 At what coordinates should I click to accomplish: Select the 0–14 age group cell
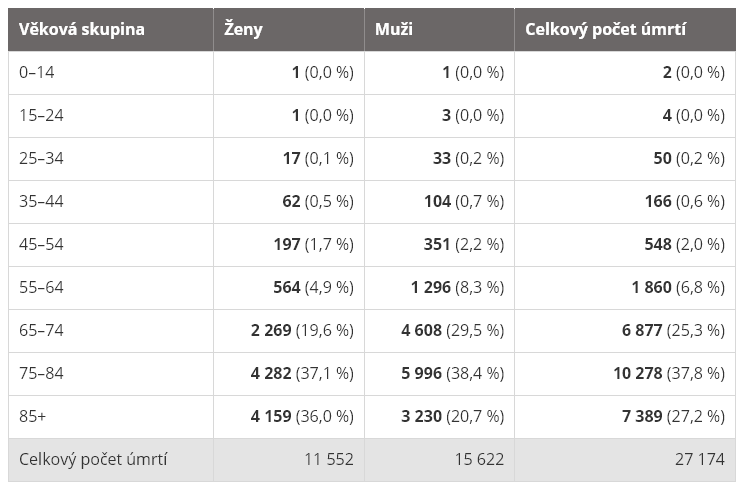coord(39,72)
